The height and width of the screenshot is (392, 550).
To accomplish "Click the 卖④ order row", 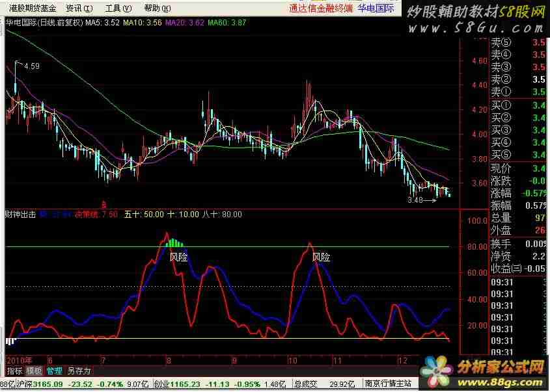I will tap(518, 55).
